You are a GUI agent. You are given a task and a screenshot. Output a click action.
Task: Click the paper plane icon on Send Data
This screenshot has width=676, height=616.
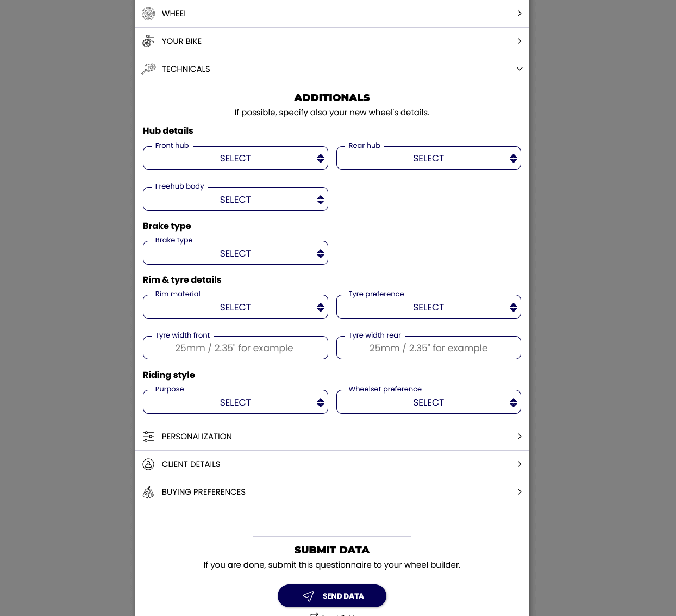(x=309, y=596)
